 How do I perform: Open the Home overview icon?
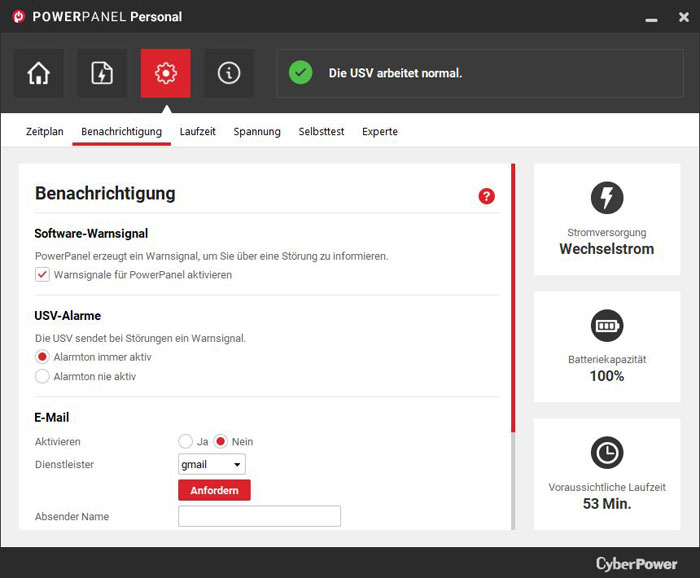pyautogui.click(x=39, y=73)
